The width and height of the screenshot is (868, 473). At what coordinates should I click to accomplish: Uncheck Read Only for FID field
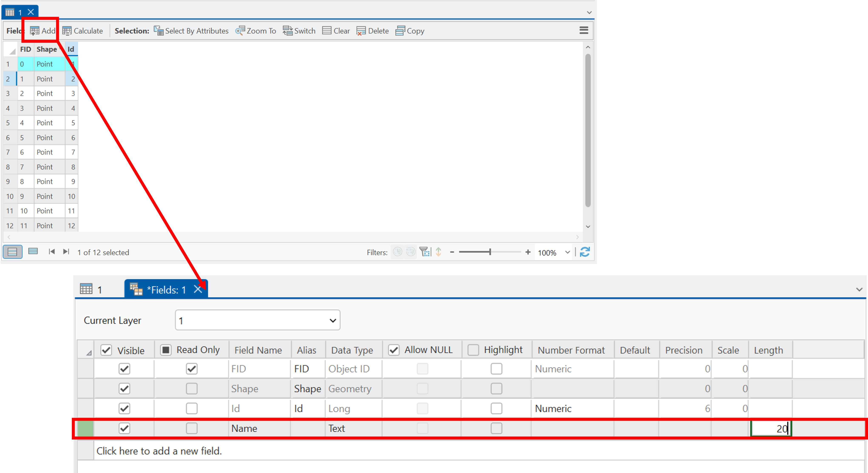coord(191,369)
